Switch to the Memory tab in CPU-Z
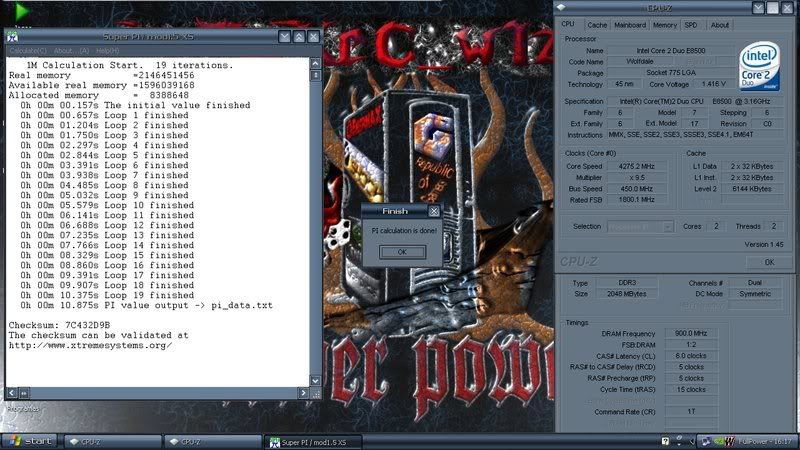This screenshot has width=800, height=450. coord(665,24)
